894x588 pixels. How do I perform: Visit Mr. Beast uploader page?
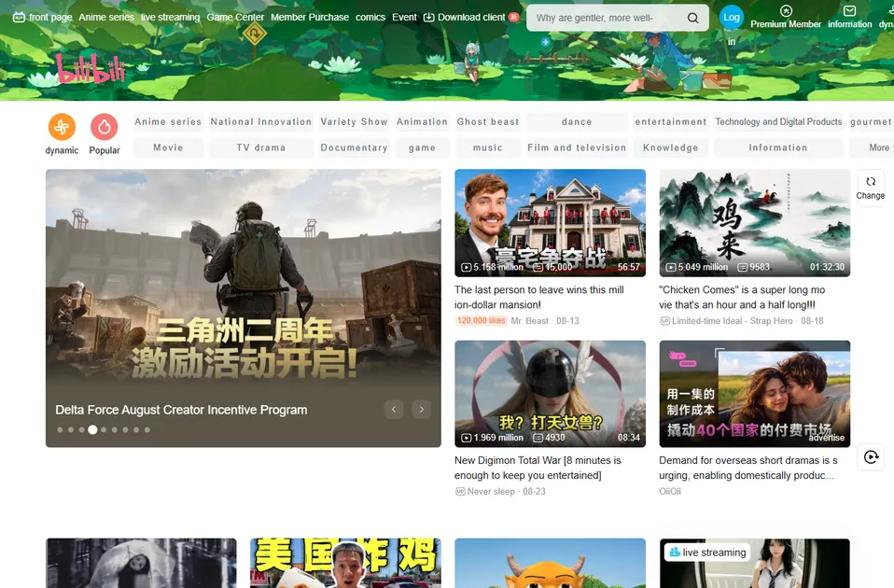(x=530, y=320)
